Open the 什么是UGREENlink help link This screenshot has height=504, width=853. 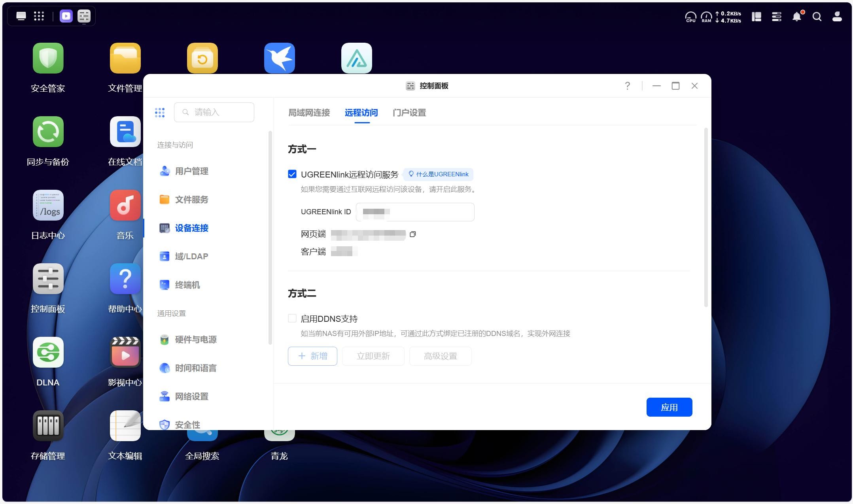438,174
